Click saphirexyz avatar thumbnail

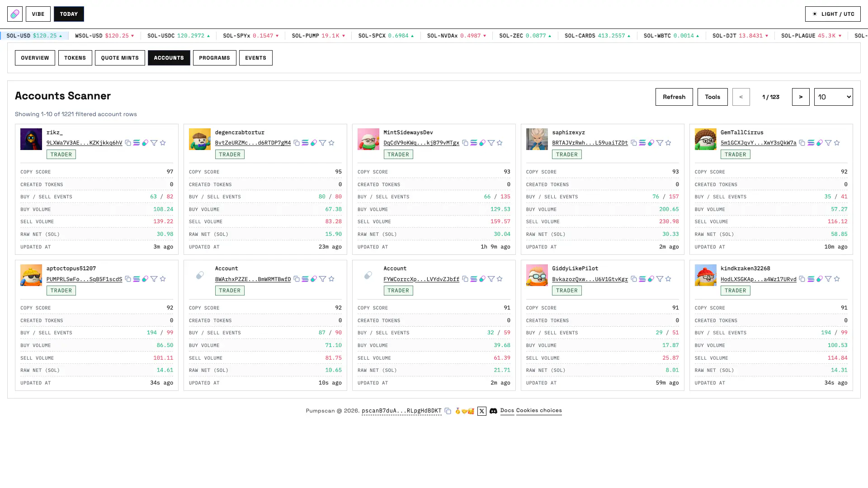tap(537, 139)
